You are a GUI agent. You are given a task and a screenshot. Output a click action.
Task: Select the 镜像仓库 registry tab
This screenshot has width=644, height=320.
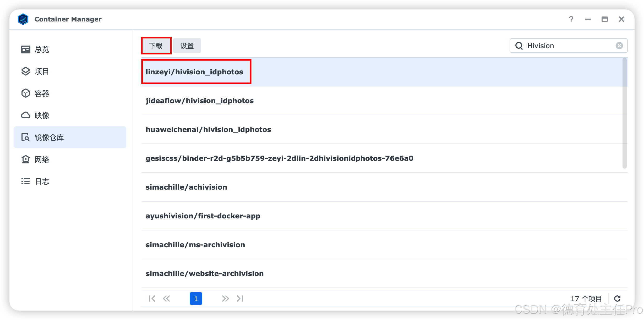click(x=70, y=137)
